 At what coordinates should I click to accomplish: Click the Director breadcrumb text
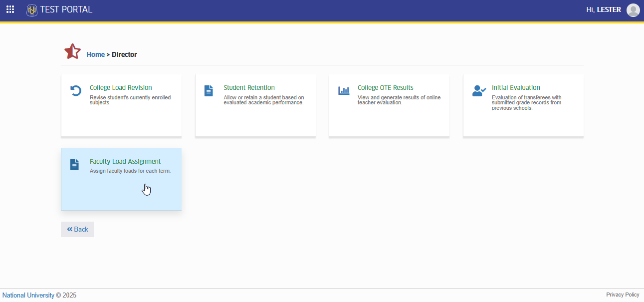124,54
